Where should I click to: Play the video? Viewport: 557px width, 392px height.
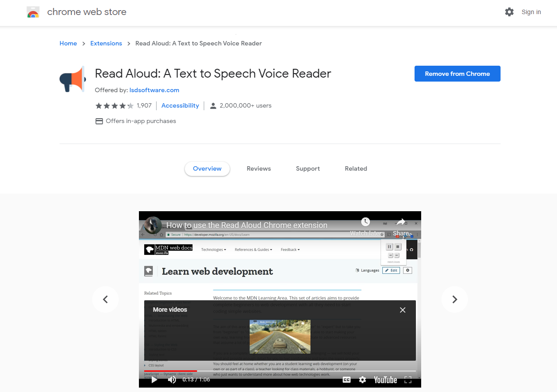tap(154, 380)
